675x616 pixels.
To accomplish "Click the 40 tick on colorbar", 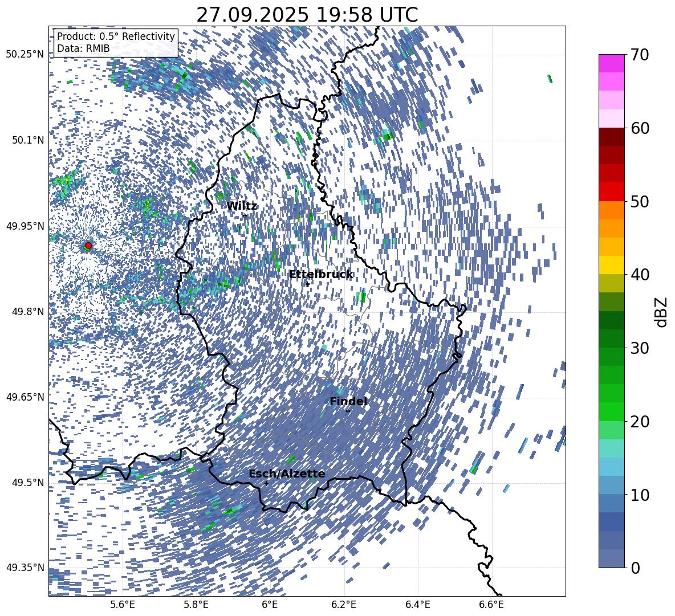I will 639,275.
